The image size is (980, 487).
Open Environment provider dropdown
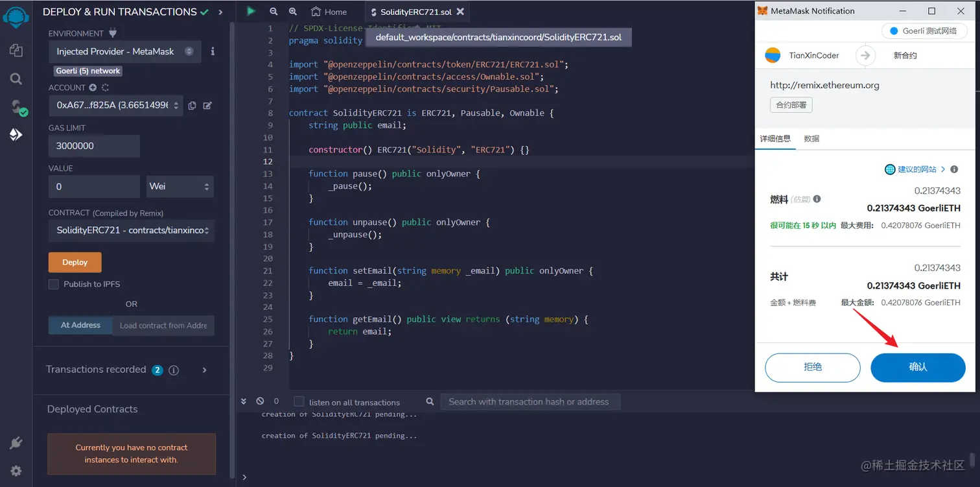coord(124,51)
